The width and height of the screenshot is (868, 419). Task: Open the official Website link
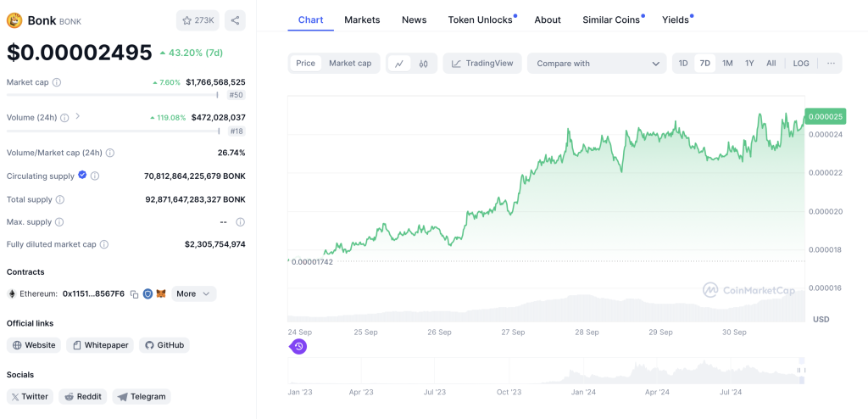pyautogui.click(x=34, y=345)
